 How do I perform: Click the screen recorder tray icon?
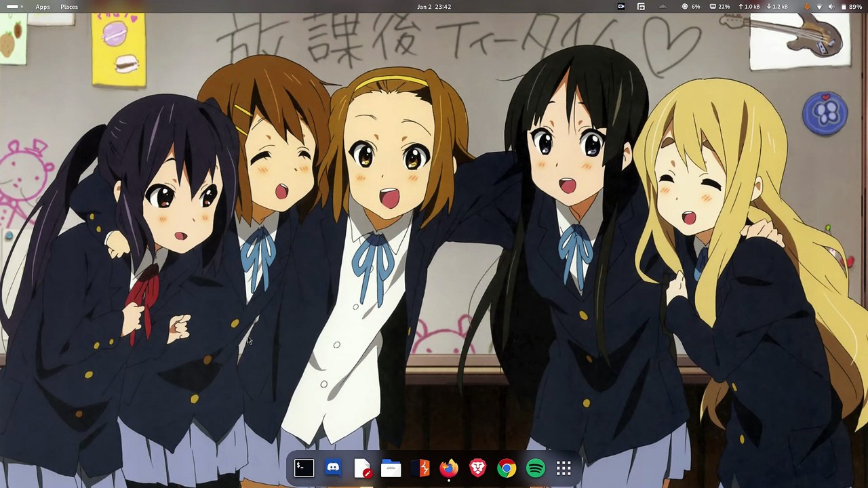coord(621,7)
